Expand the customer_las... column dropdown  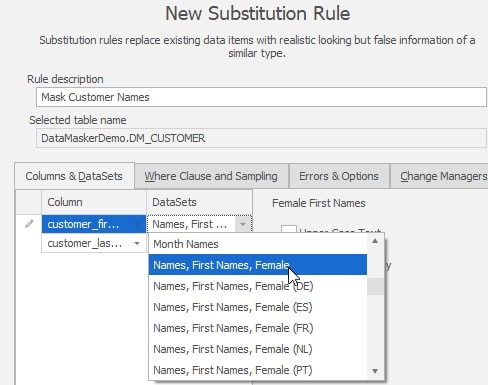[x=137, y=243]
